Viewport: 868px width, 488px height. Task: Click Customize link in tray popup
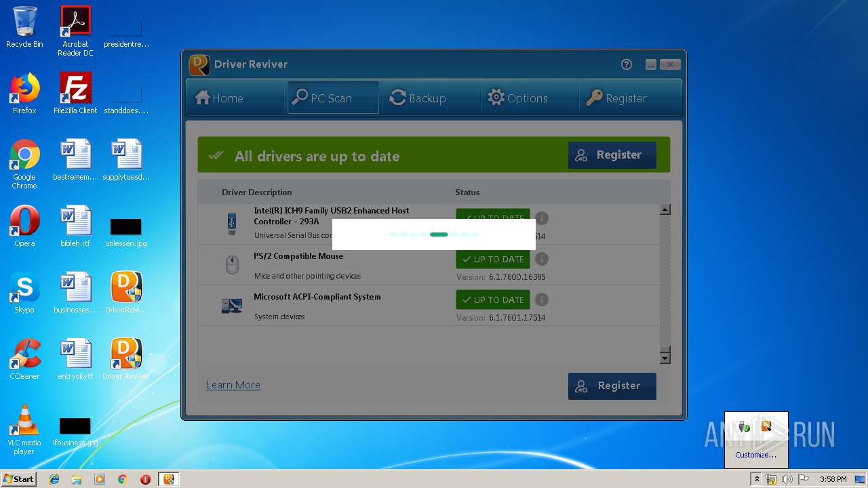click(x=755, y=455)
